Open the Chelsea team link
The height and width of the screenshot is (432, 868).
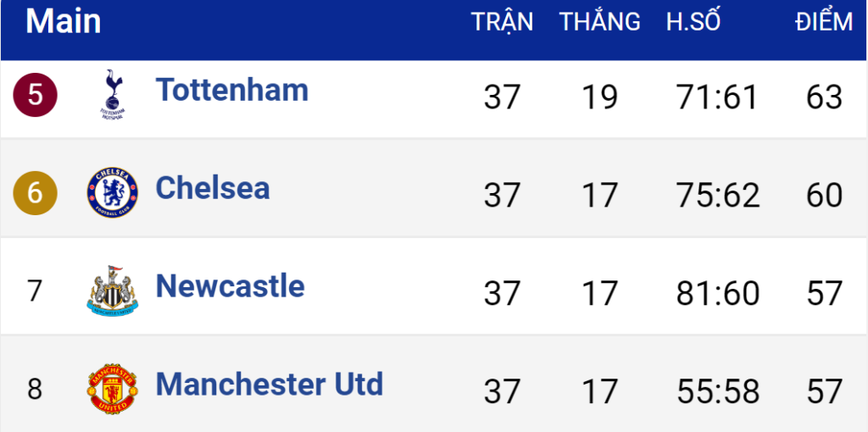coord(212,188)
